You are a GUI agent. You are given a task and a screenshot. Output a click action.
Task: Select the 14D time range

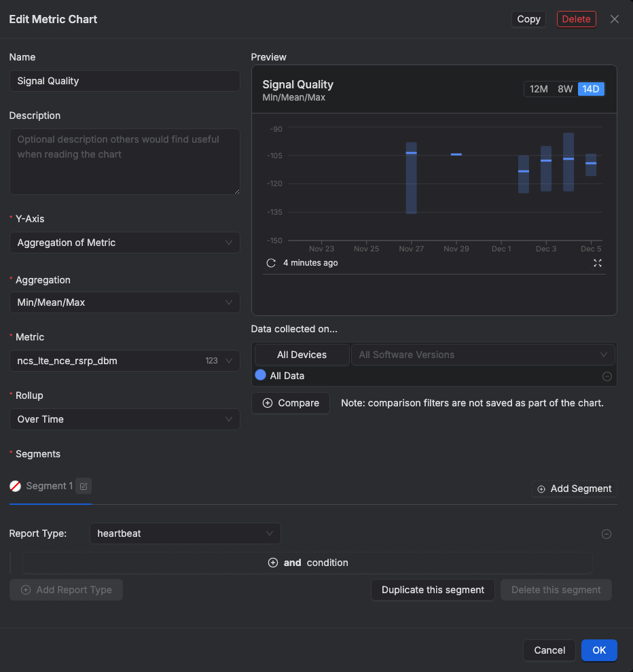[591, 89]
